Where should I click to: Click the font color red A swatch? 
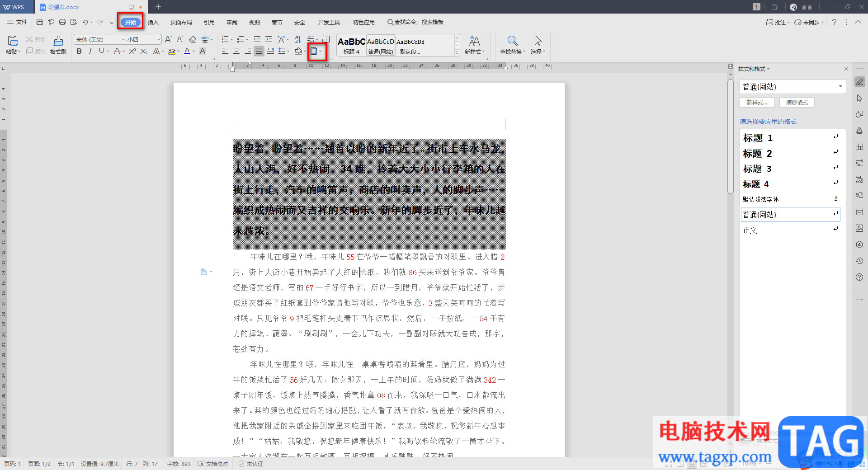(x=187, y=52)
